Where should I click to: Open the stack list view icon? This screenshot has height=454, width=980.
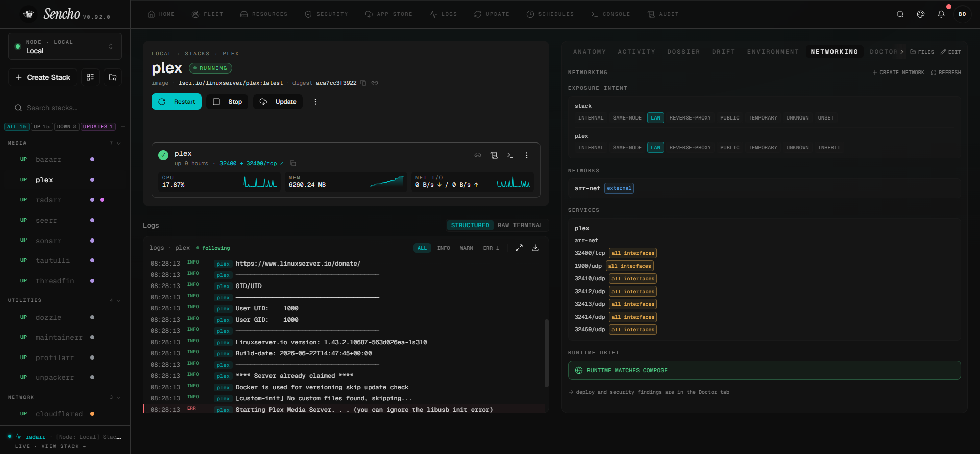(90, 77)
